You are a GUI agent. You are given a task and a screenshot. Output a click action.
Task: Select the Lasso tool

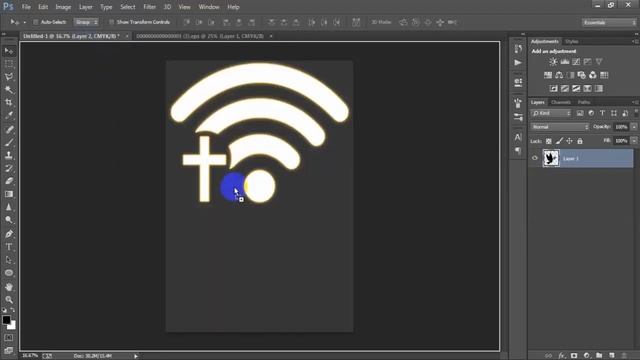9,77
